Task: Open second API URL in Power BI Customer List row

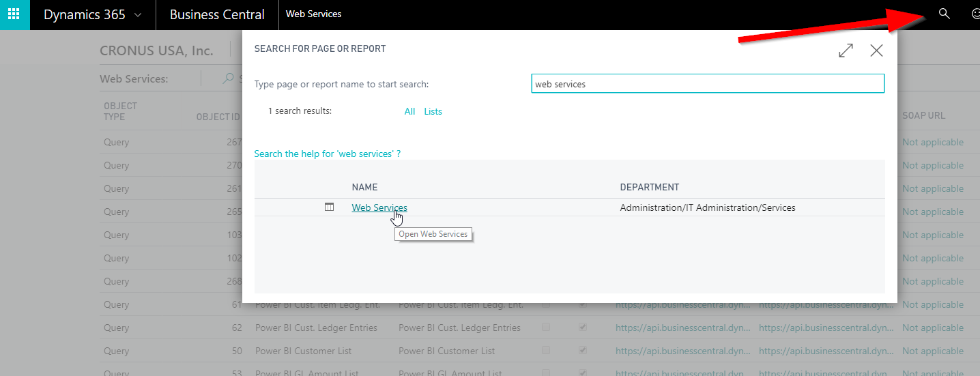Action: [x=826, y=351]
